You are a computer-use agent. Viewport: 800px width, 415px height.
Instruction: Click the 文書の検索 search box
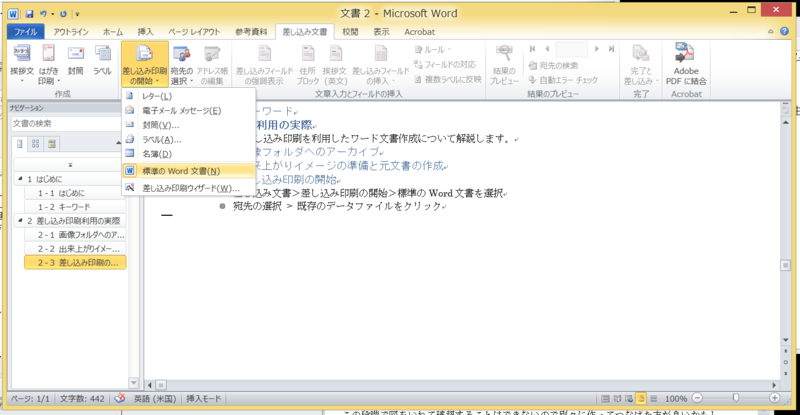(x=65, y=124)
